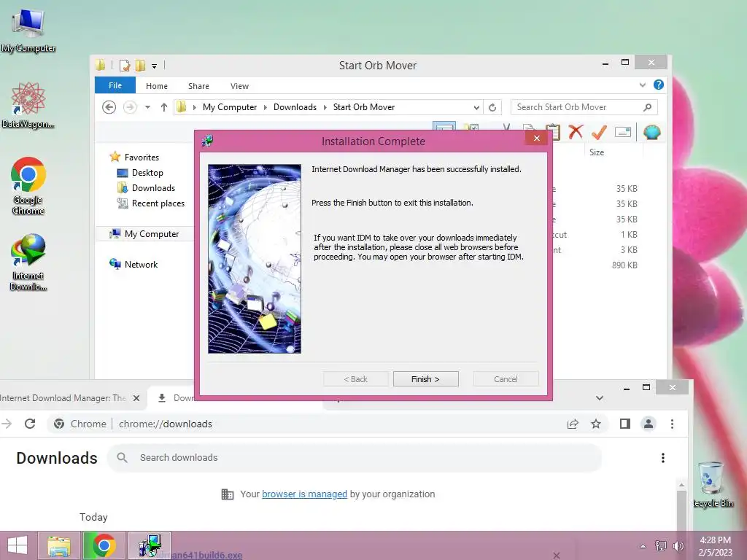747x560 pixels.
Task: Open the File tab in Explorer
Action: [x=115, y=86]
